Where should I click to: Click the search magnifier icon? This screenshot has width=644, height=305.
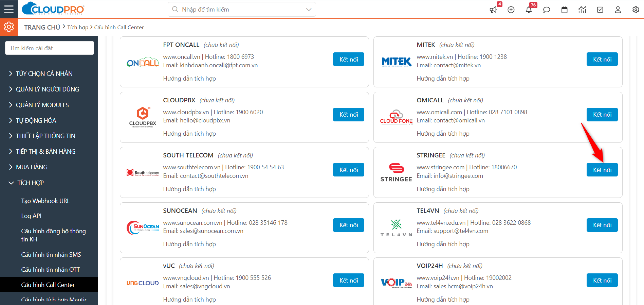(x=175, y=9)
